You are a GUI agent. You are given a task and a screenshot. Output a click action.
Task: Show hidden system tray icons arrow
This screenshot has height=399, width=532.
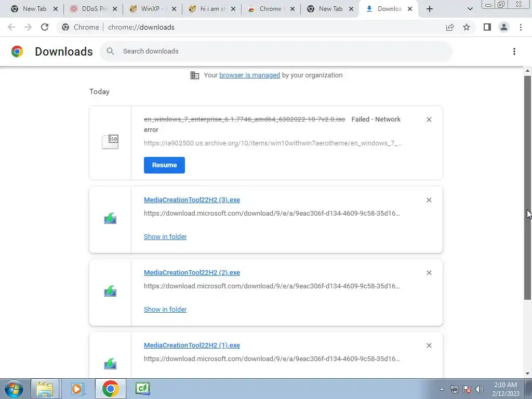click(442, 389)
